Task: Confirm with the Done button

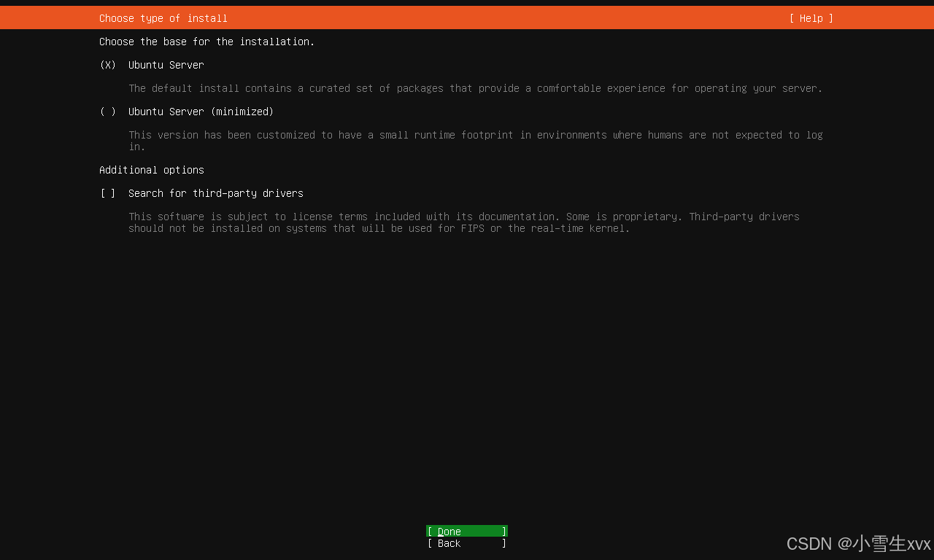Action: pyautogui.click(x=467, y=532)
